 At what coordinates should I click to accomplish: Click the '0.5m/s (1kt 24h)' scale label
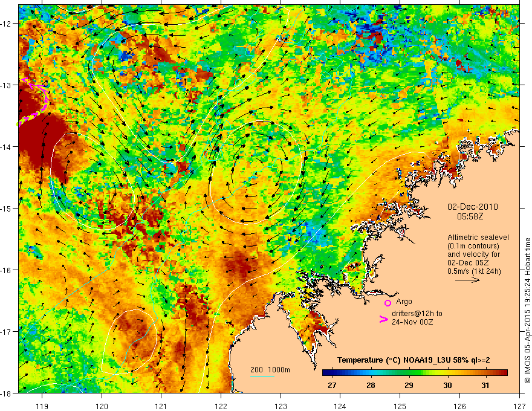tap(474, 271)
